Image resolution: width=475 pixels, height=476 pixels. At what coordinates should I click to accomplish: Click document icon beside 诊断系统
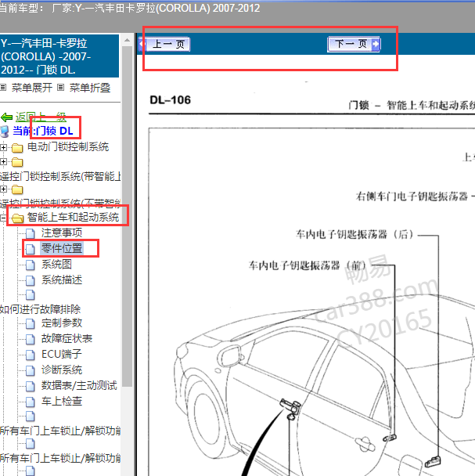click(30, 370)
